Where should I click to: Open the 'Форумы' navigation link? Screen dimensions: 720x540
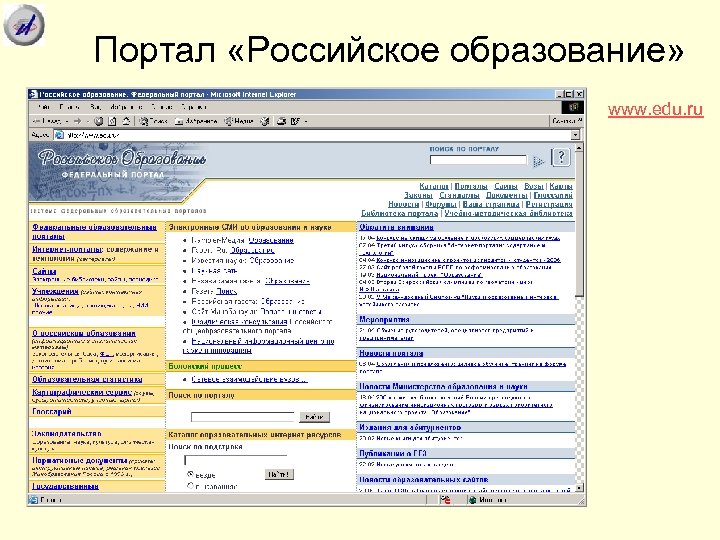[x=441, y=204]
